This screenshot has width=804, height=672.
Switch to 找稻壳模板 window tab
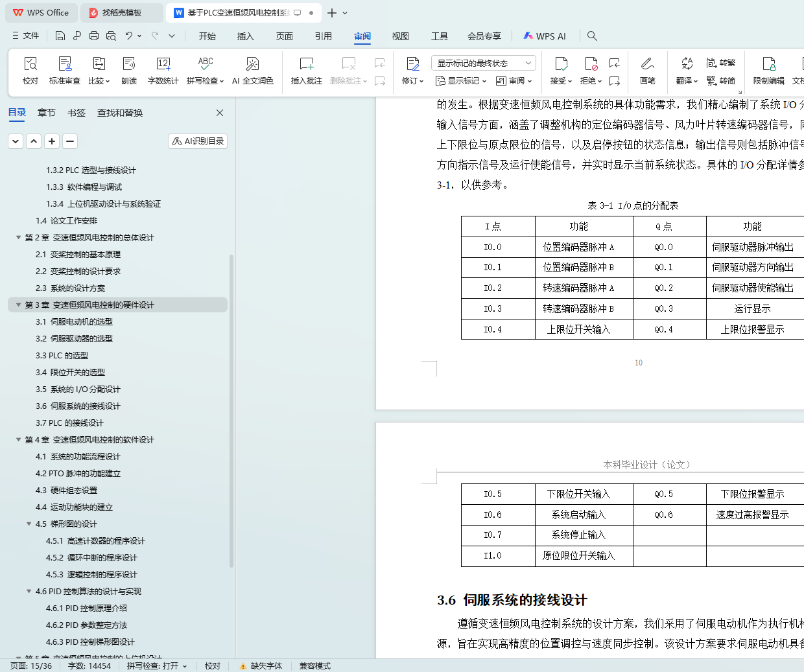[x=122, y=13]
